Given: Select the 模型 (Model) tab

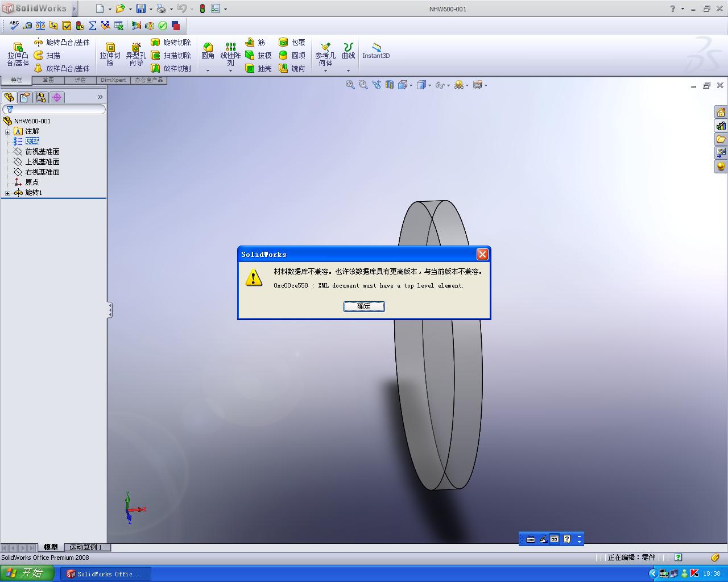Looking at the screenshot, I should (x=51, y=547).
